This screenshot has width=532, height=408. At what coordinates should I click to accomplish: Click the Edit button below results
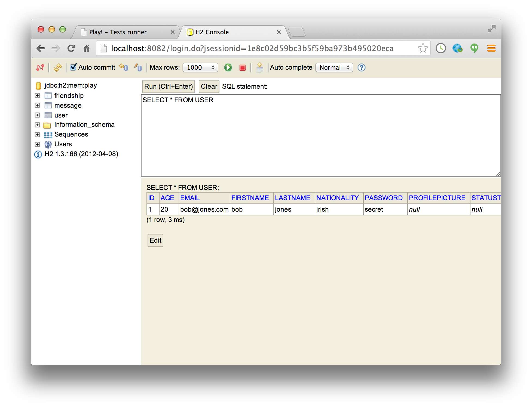click(155, 240)
